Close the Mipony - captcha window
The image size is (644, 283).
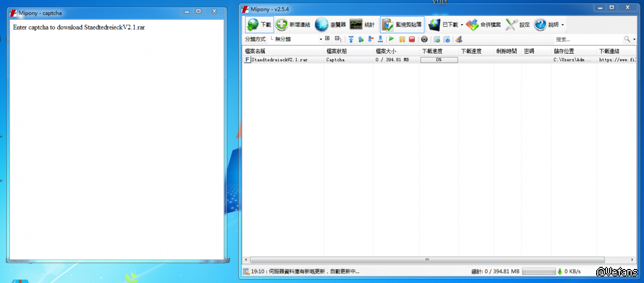214,11
